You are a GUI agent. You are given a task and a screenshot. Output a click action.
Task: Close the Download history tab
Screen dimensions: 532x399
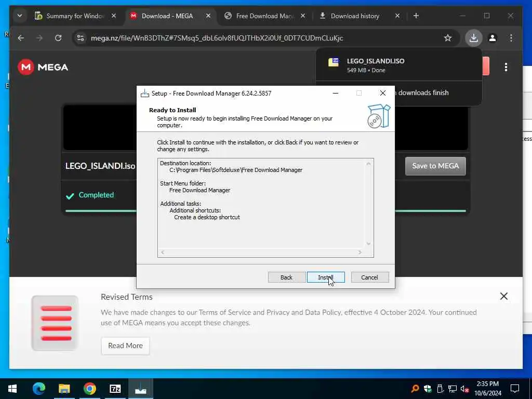point(397,16)
